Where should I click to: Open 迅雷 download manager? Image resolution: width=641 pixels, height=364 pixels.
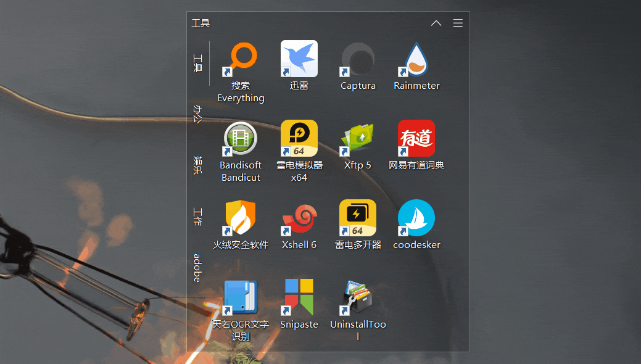click(x=299, y=58)
